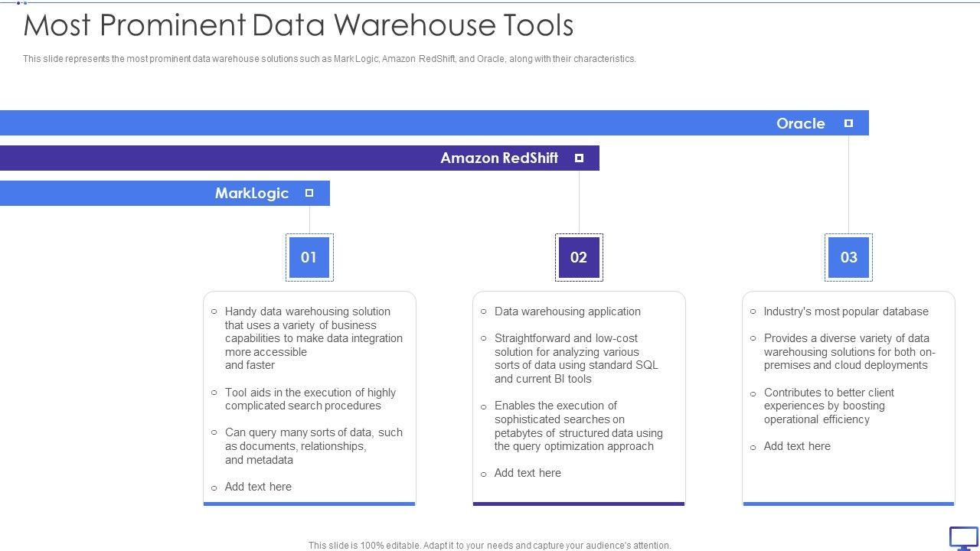The image size is (980, 551).
Task: Click the 'Data warehousing application' bullet
Action: [567, 311]
